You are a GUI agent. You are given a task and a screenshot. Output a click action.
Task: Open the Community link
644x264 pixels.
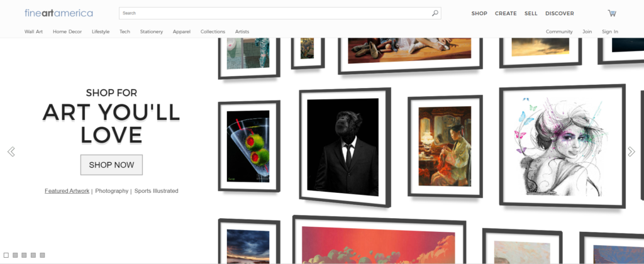559,31
